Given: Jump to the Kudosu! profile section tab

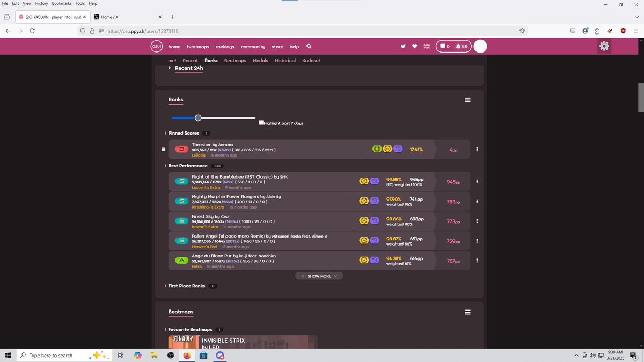Looking at the screenshot, I should [311, 61].
